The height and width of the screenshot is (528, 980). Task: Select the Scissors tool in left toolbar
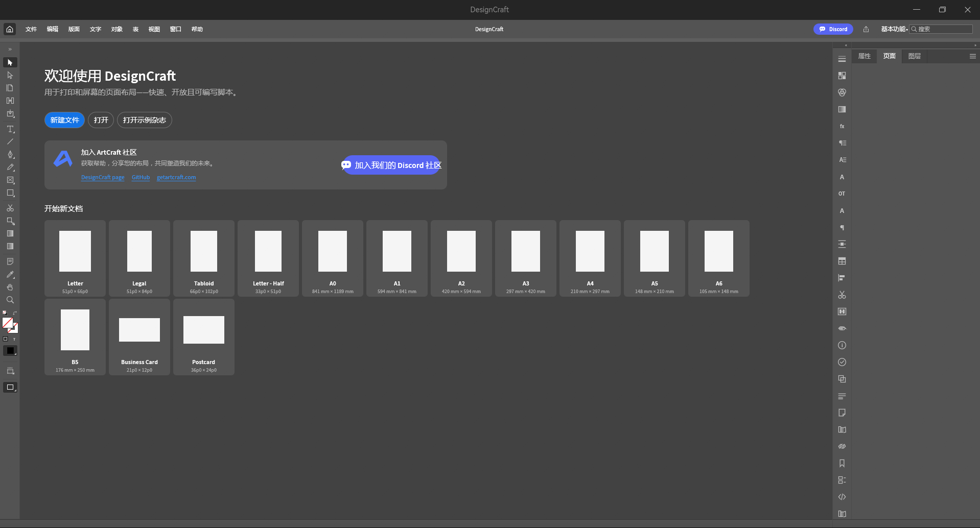point(10,208)
